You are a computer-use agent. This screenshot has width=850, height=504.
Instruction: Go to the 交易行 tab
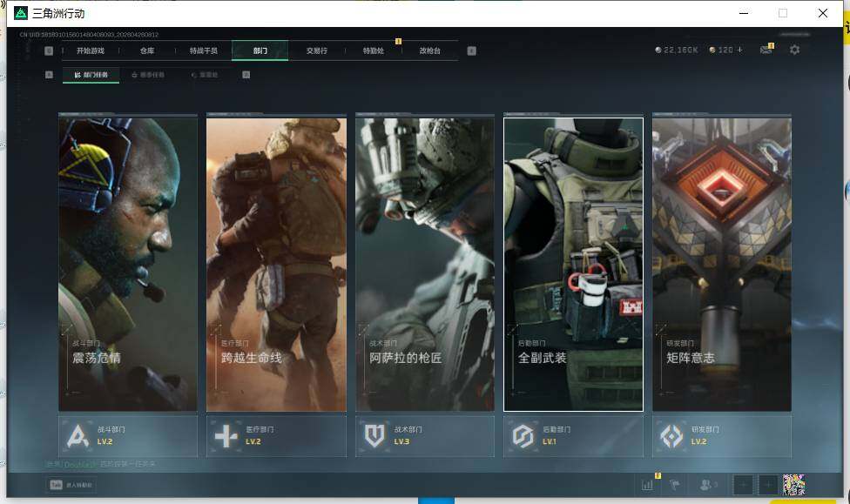point(317,51)
